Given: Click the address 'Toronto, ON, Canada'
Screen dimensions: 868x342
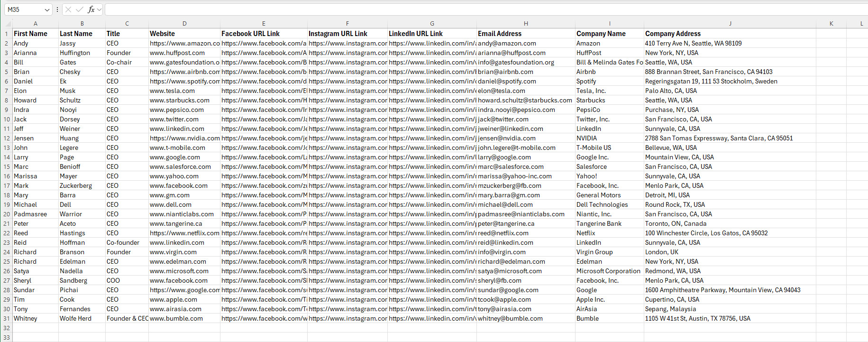Looking at the screenshot, I should coord(676,223).
